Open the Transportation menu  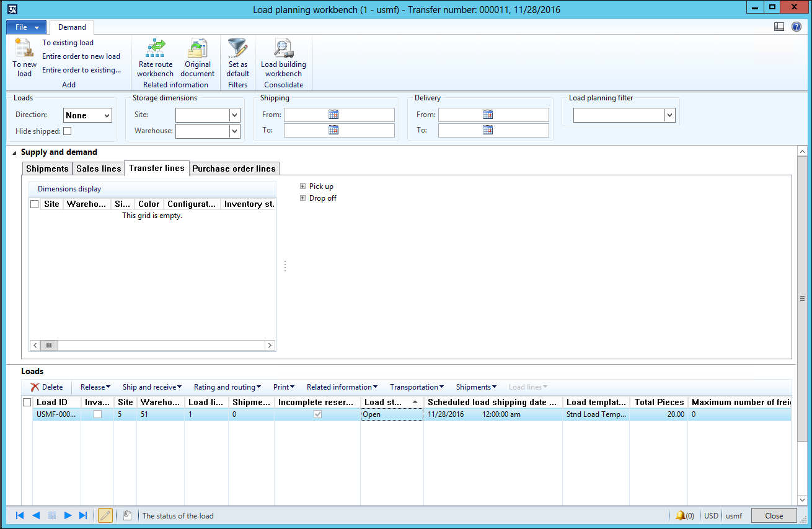point(417,387)
